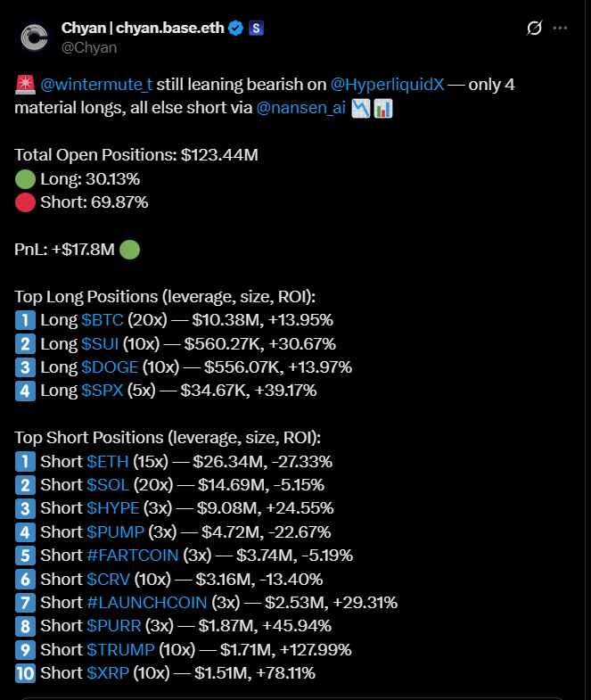This screenshot has width=591, height=700.
Task: Open the @wintermute_t mention
Action: 96,85
